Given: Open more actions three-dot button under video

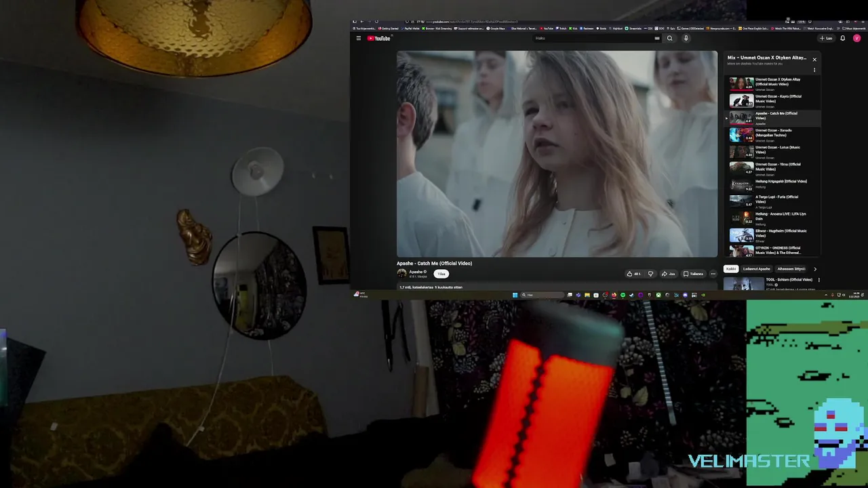Looking at the screenshot, I should coord(713,274).
